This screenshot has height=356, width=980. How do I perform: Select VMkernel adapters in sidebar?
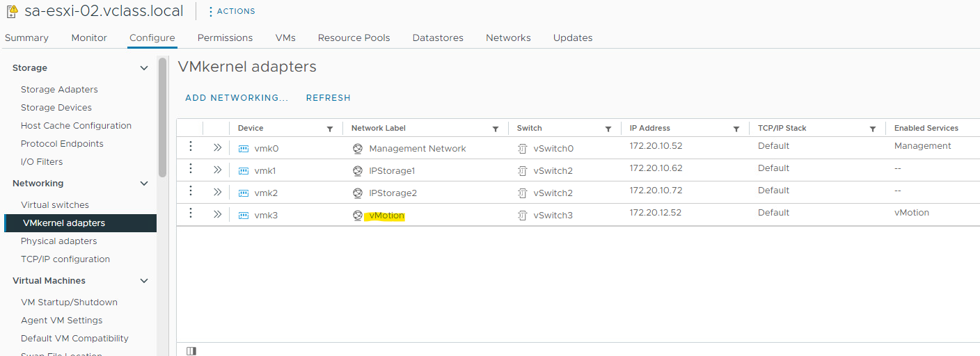pyautogui.click(x=81, y=222)
